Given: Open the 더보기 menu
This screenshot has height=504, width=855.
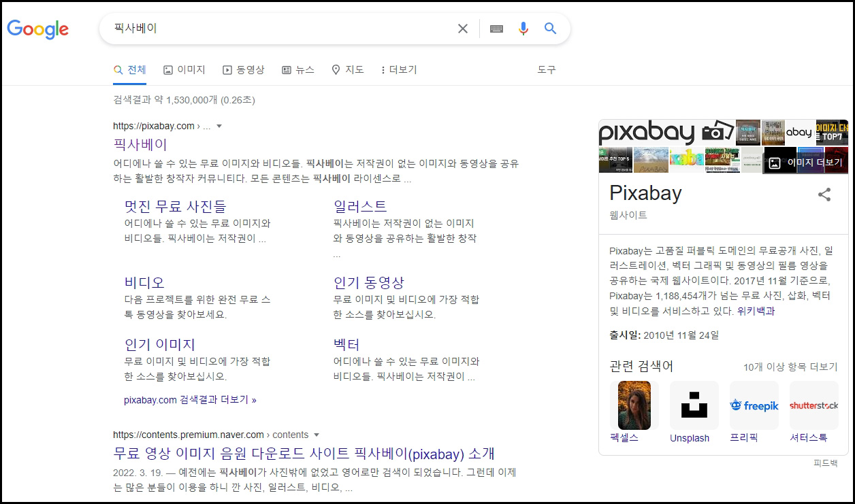Looking at the screenshot, I should click(x=399, y=69).
